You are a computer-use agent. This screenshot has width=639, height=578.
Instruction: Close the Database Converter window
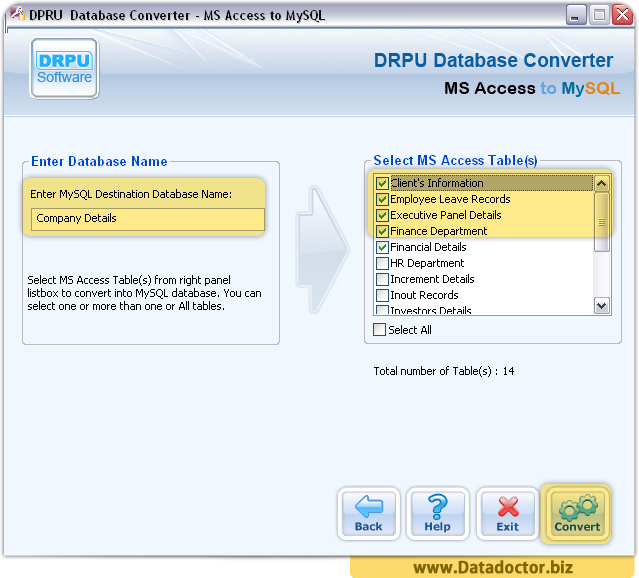point(623,15)
